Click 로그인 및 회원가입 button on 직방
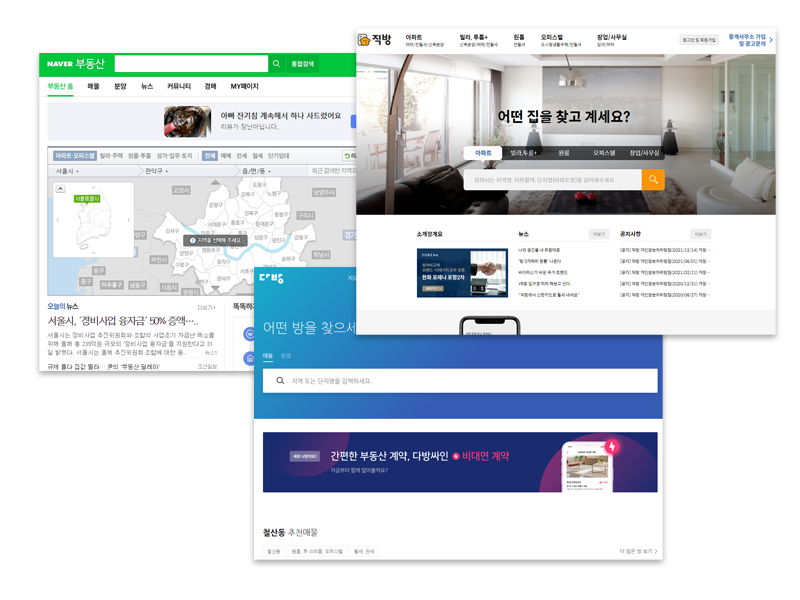800x600 pixels. tap(699, 40)
